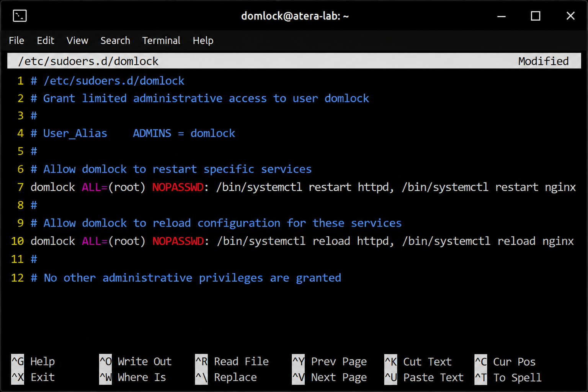Click 'restart httpd,' on line 7

[351, 187]
